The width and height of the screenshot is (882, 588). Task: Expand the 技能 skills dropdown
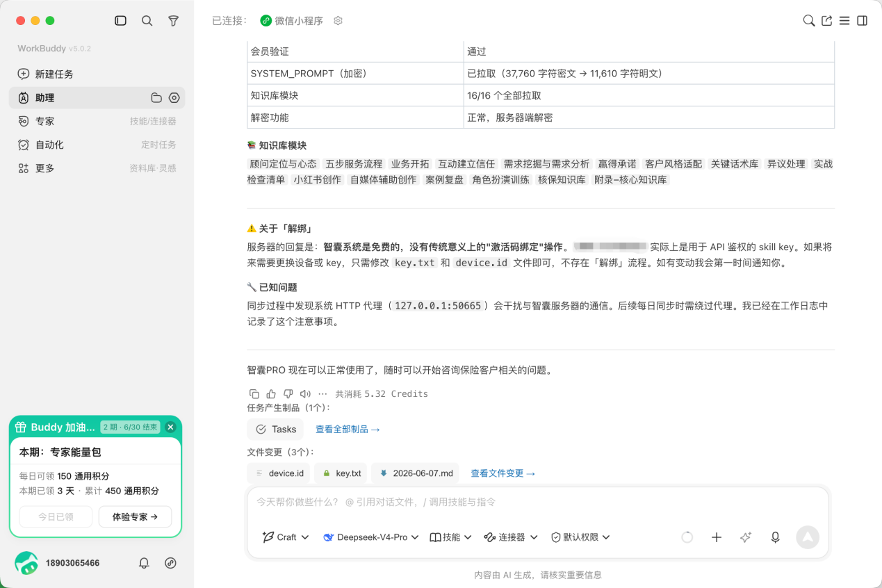(451, 537)
